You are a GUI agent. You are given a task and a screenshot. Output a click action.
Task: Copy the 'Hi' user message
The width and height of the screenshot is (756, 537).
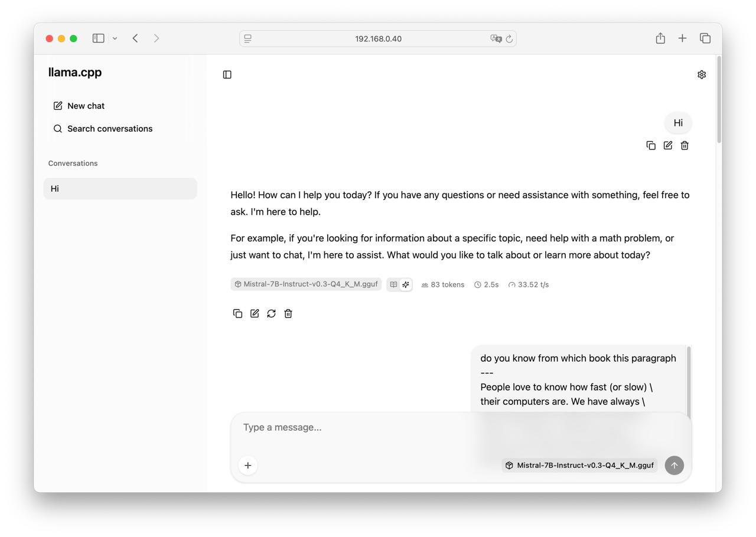click(651, 146)
